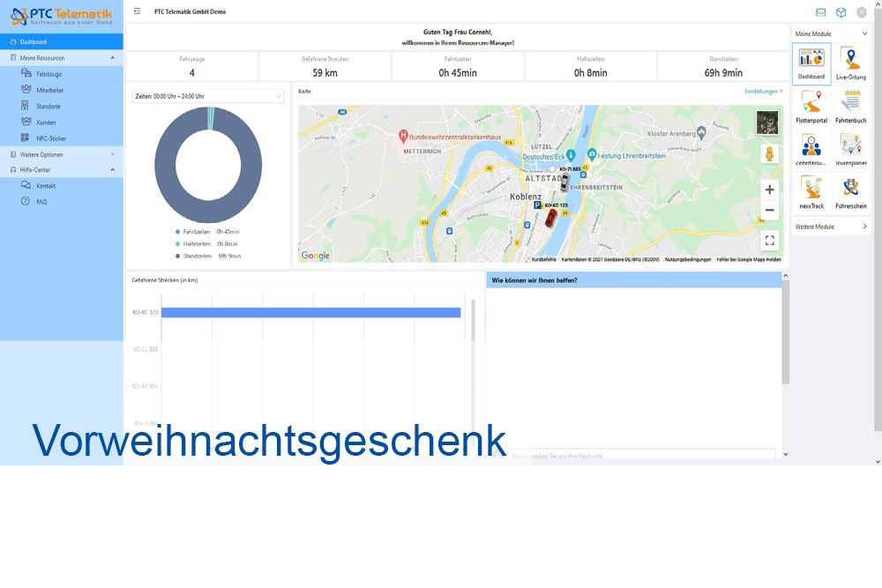Zoom in on the map

pos(769,190)
